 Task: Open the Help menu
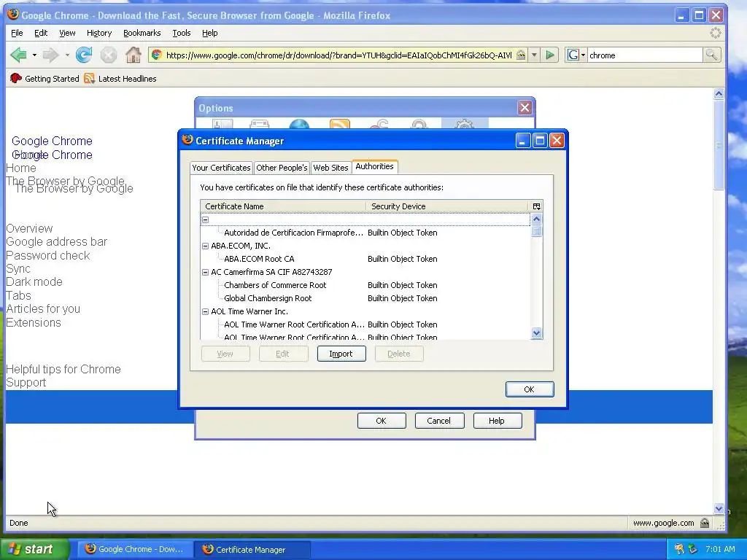coord(209,33)
